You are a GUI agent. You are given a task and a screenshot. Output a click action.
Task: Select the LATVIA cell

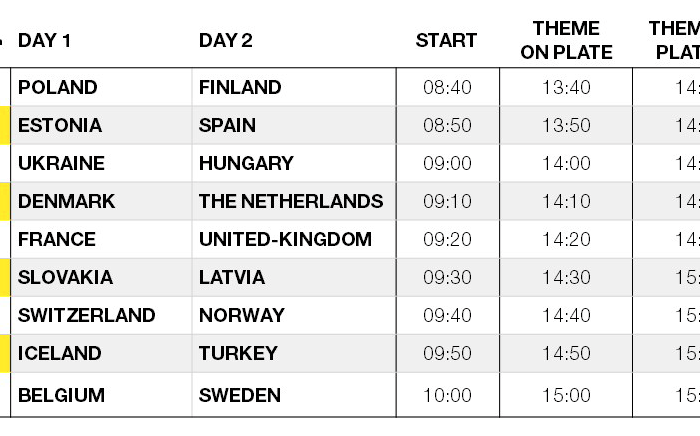click(x=294, y=277)
